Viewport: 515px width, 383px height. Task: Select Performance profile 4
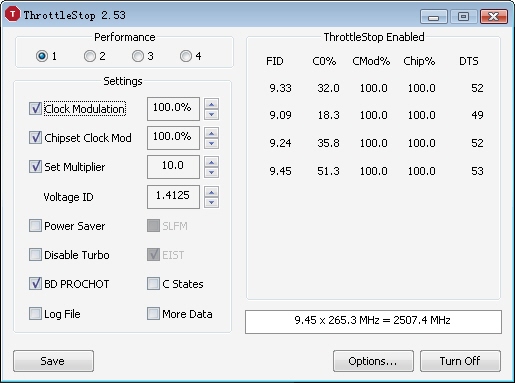tap(186, 56)
